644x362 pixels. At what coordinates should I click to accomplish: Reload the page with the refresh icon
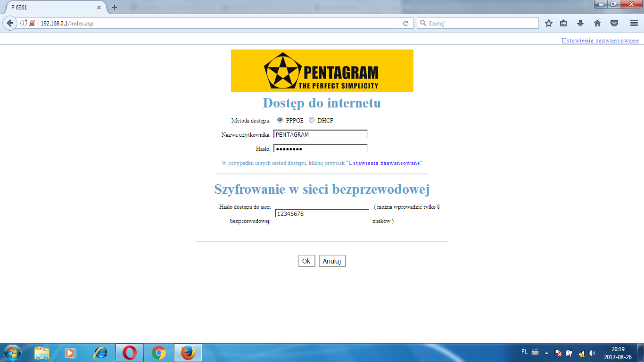click(x=405, y=23)
